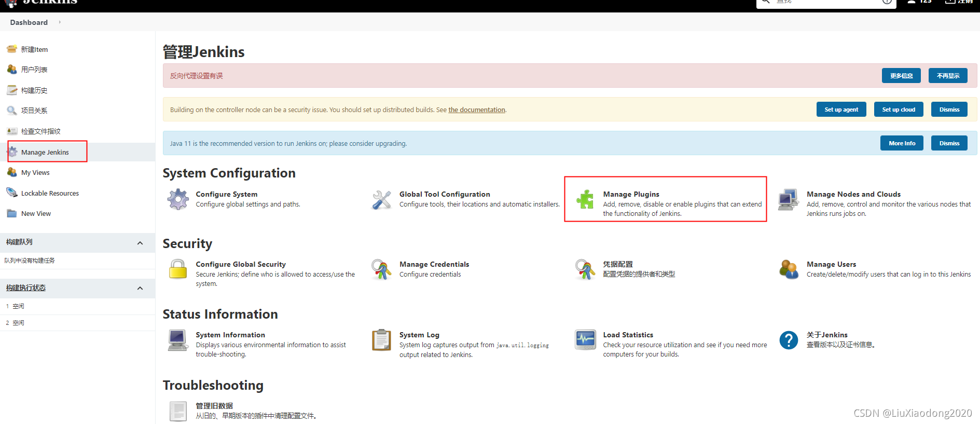This screenshot has height=424, width=980.
Task: Click the 构建执行状态 heading link
Action: pos(26,288)
